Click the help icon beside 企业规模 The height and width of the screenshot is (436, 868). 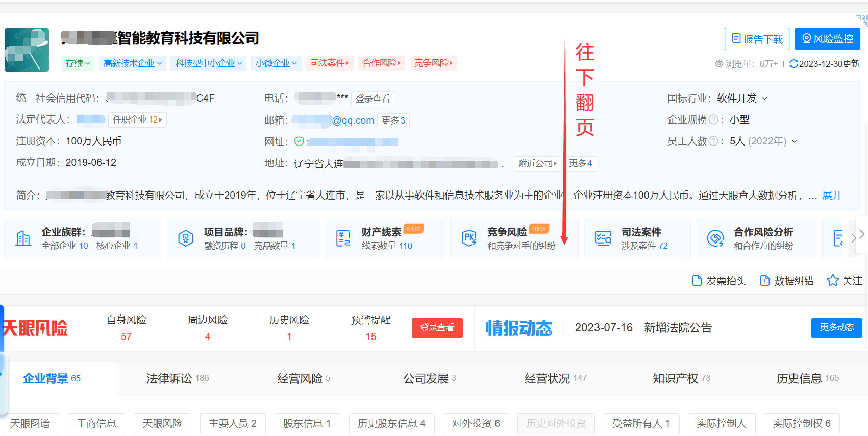713,119
